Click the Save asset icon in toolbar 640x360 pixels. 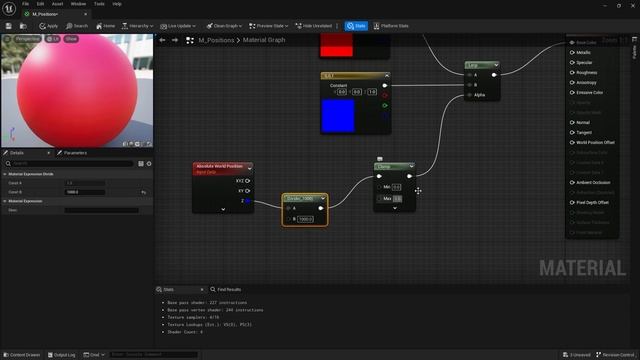(x=9, y=26)
